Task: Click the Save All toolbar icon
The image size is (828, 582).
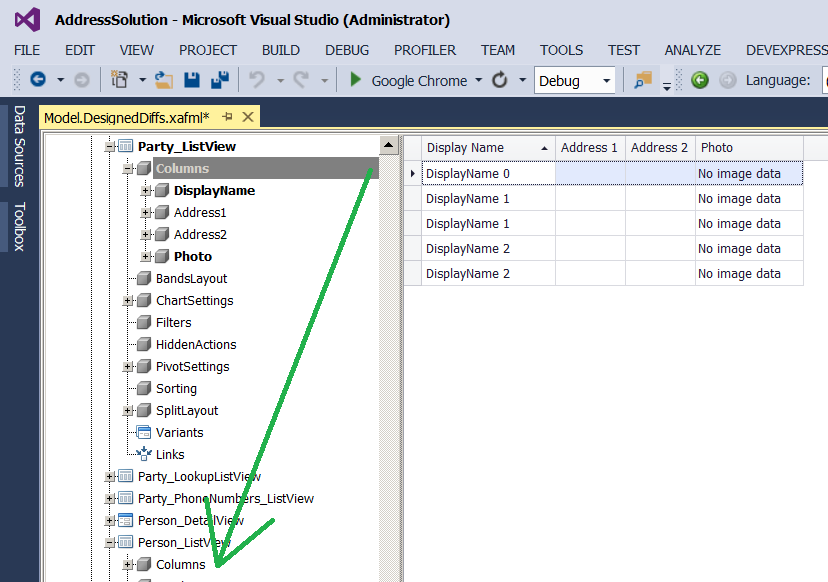Action: (x=218, y=80)
